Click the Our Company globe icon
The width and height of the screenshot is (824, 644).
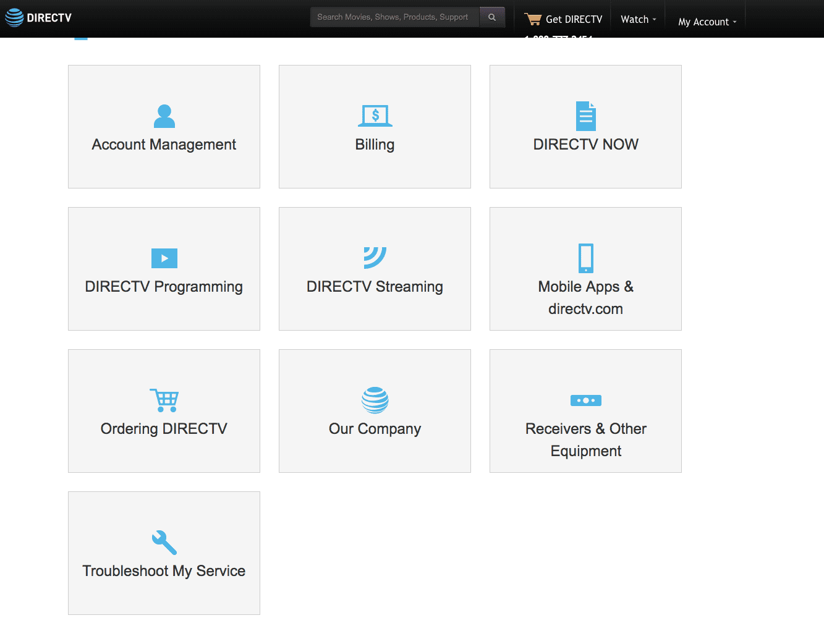(375, 400)
